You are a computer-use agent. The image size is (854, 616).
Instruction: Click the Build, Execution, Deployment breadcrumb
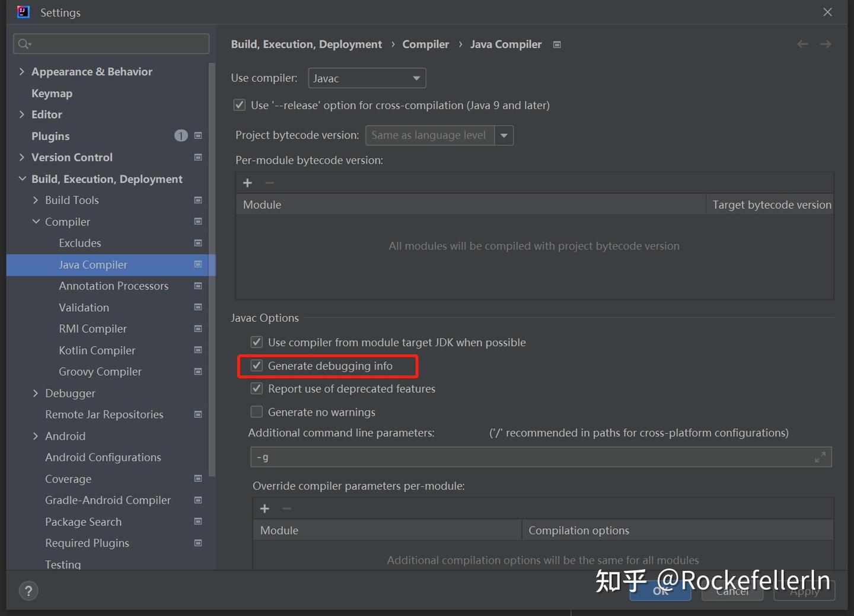(x=306, y=44)
